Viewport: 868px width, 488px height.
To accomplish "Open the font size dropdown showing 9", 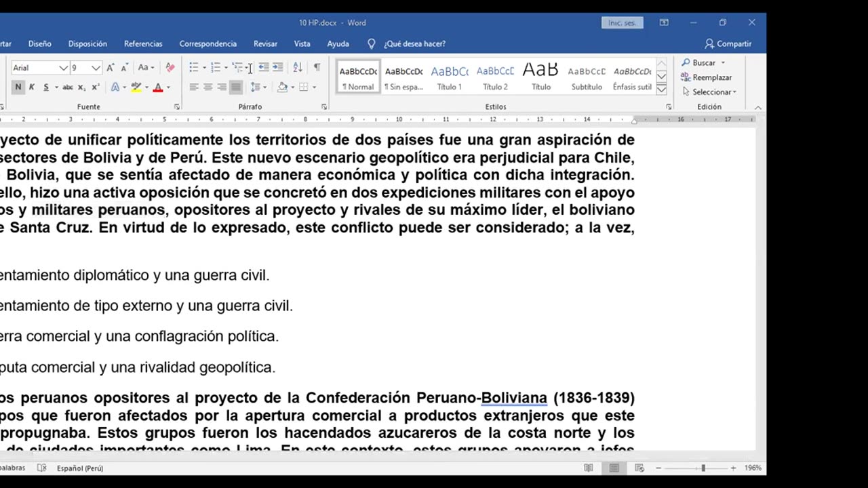I will pos(96,68).
